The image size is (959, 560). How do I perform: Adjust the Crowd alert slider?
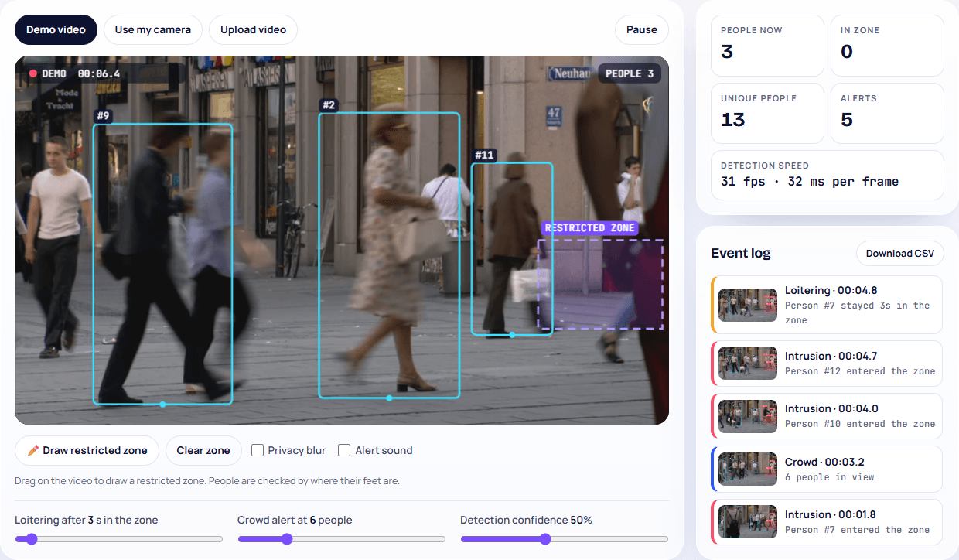342,539
